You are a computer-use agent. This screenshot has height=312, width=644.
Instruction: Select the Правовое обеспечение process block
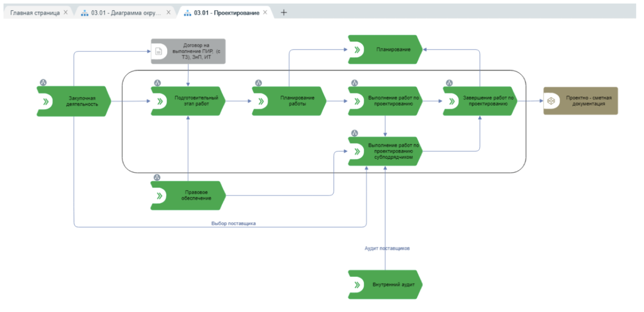tap(196, 195)
